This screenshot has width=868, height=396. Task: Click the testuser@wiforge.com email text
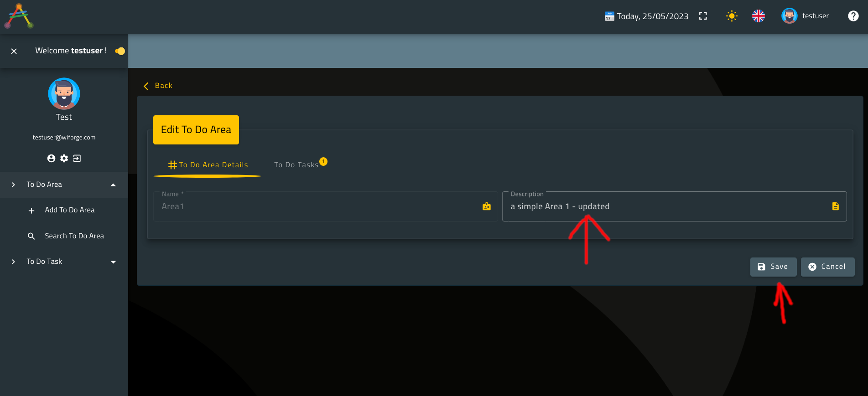click(64, 138)
